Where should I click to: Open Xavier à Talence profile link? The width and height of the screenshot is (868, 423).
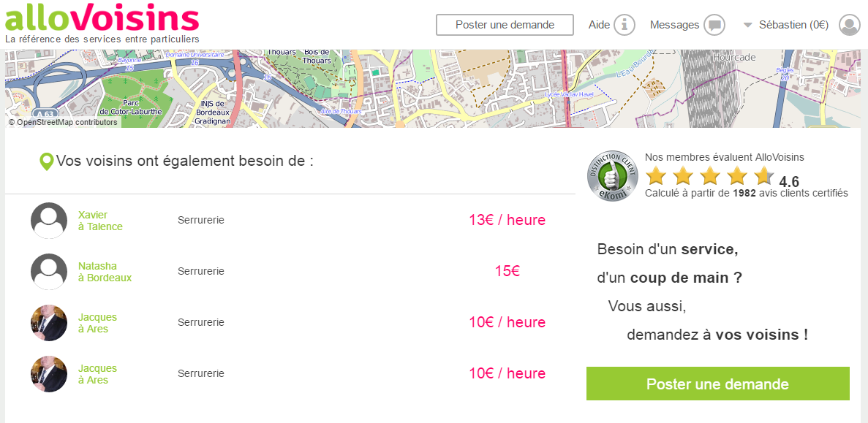(x=100, y=221)
